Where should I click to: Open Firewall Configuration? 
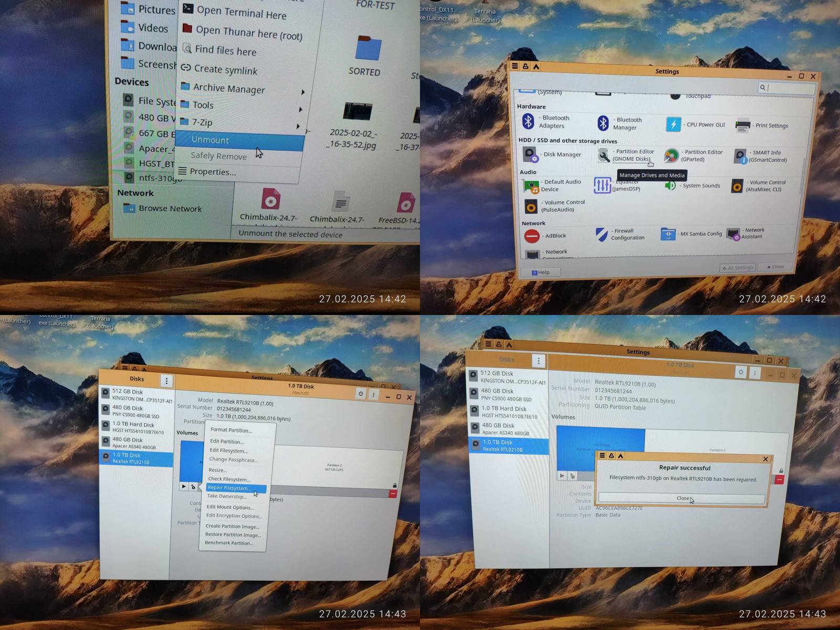pyautogui.click(x=621, y=234)
